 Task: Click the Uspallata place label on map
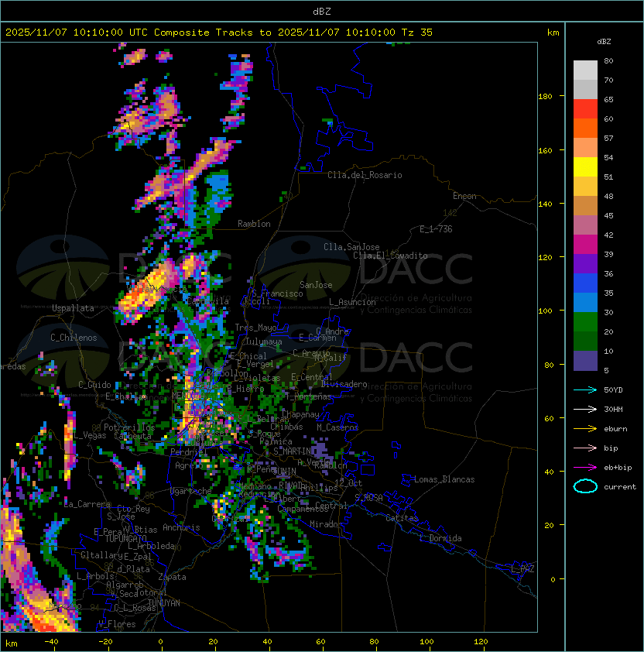point(73,308)
